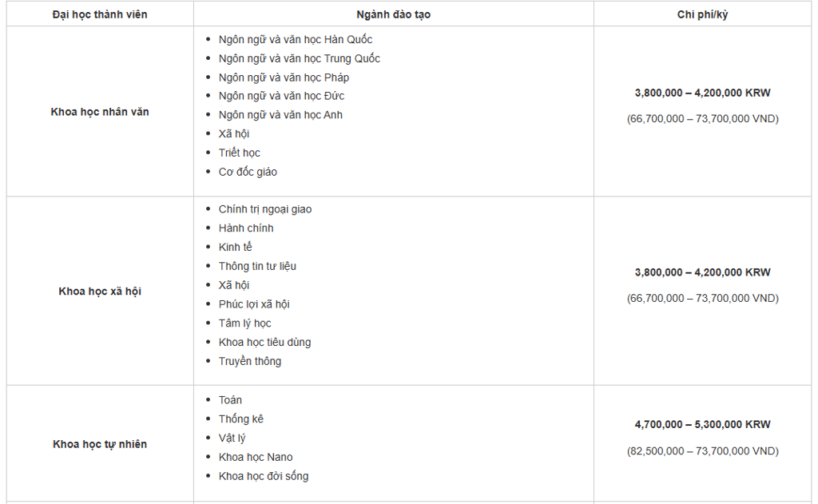Click the "Khoa học đời sống" item
This screenshot has height=504, width=818.
tap(264, 476)
